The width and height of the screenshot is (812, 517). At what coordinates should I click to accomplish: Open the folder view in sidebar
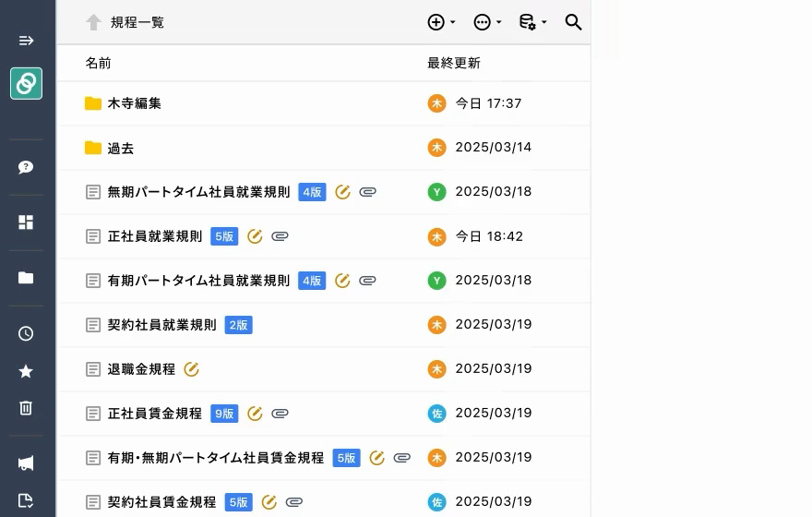[26, 278]
